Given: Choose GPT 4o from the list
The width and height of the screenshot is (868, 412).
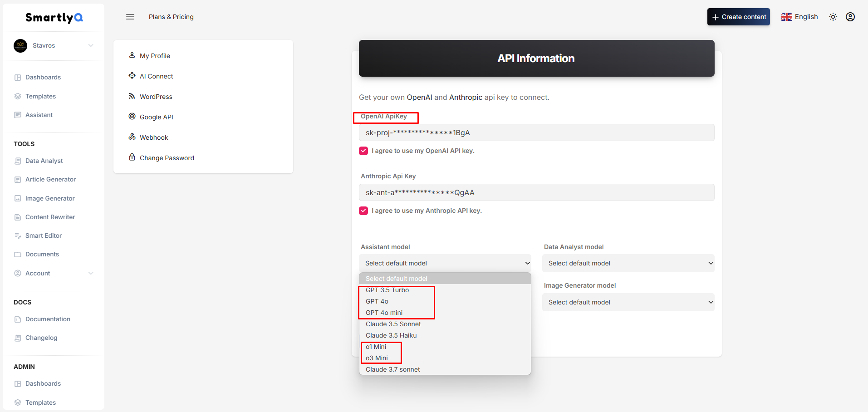Looking at the screenshot, I should [x=445, y=301].
